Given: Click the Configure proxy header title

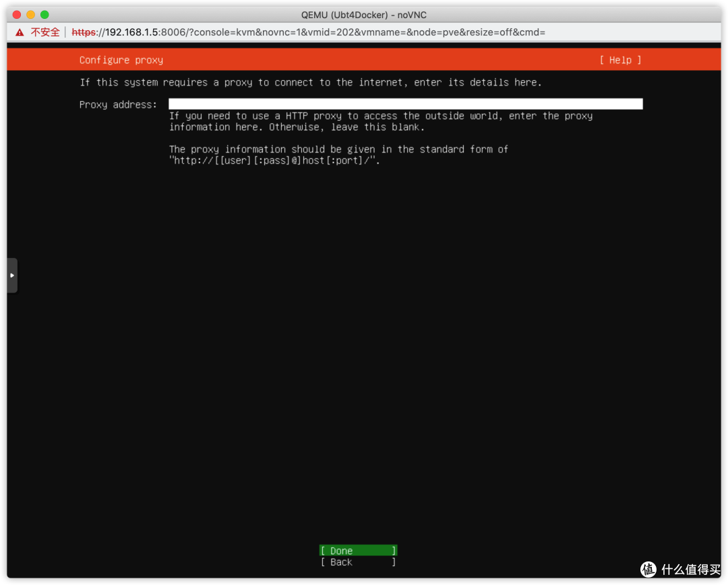Looking at the screenshot, I should click(121, 60).
